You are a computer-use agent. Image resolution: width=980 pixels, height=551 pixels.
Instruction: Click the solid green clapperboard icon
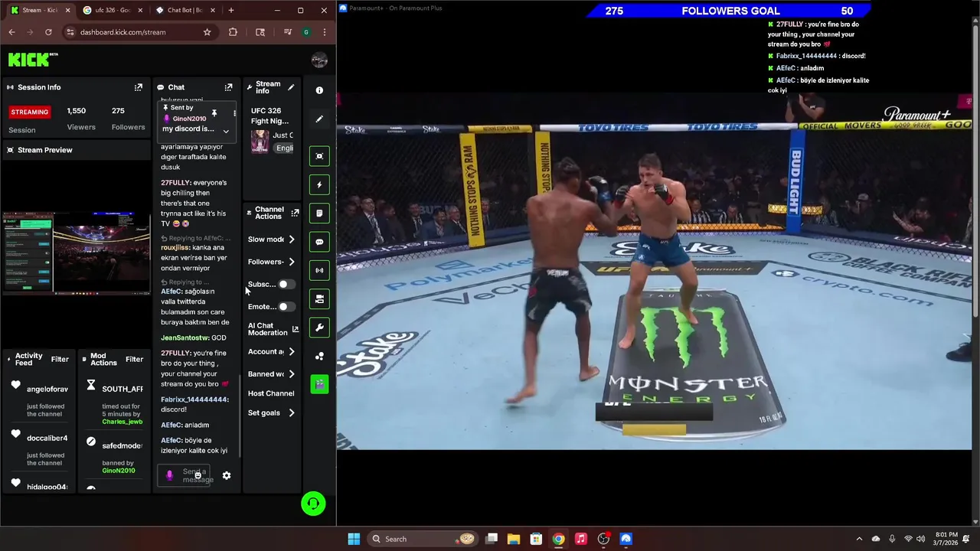click(x=319, y=384)
